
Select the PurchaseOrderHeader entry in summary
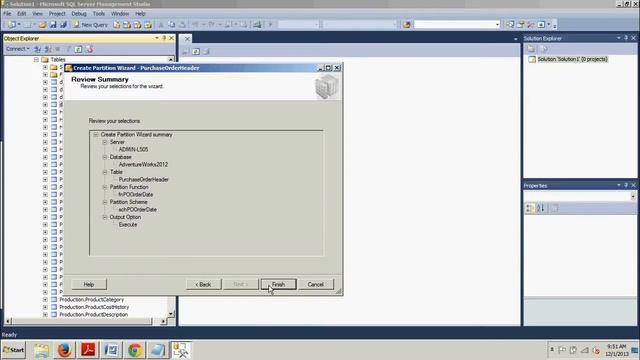(x=144, y=180)
